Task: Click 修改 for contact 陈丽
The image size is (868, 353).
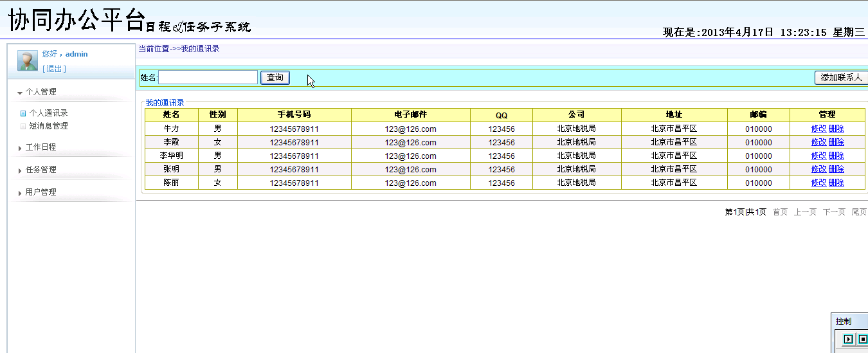Action: pos(818,183)
